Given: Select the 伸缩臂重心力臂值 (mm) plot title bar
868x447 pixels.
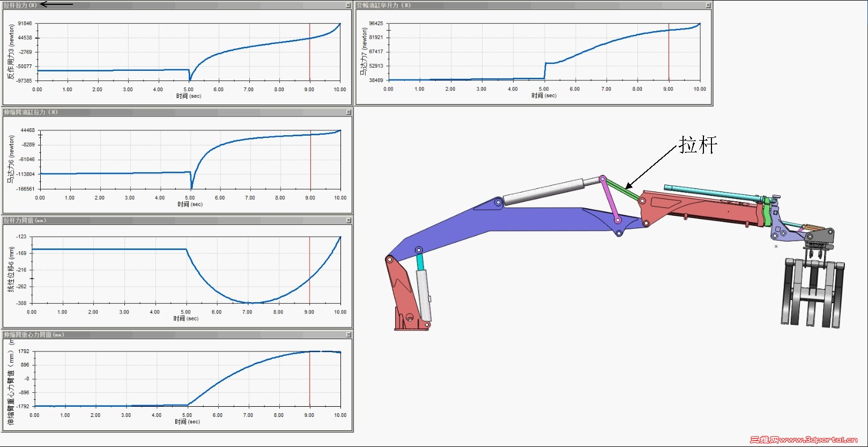Looking at the screenshot, I should [177, 334].
